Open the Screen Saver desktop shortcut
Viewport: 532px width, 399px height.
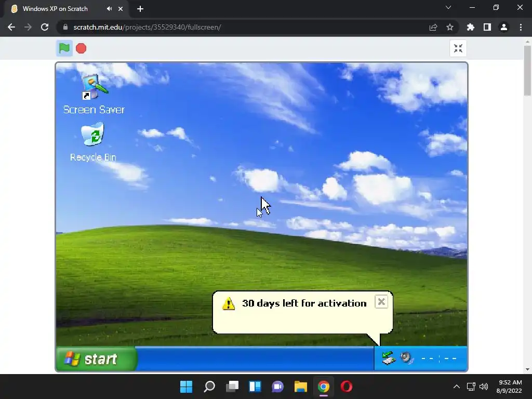coord(94,94)
